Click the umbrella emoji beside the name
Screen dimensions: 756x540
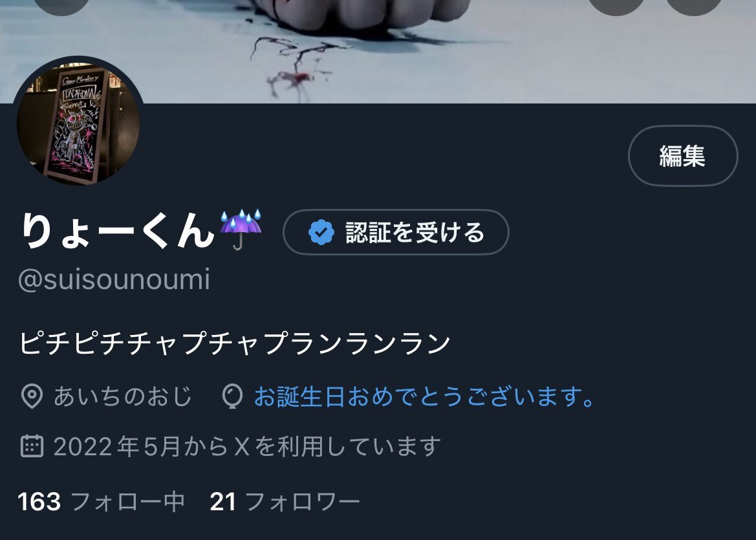[x=241, y=230]
